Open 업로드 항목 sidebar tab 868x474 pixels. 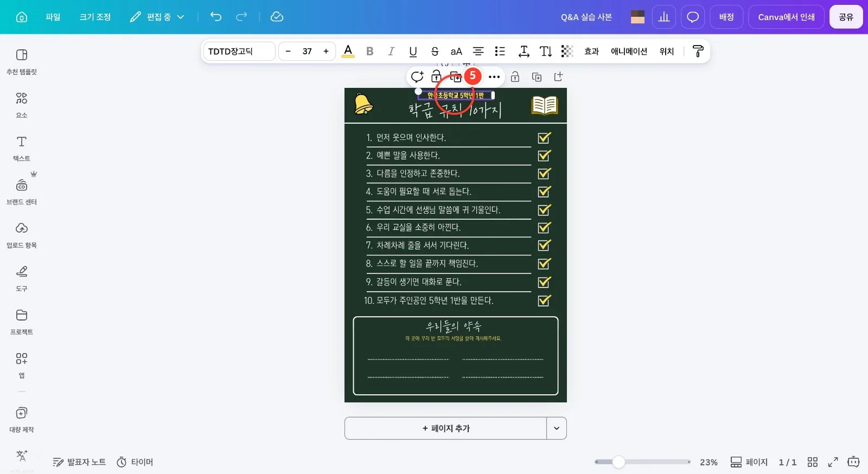22,235
